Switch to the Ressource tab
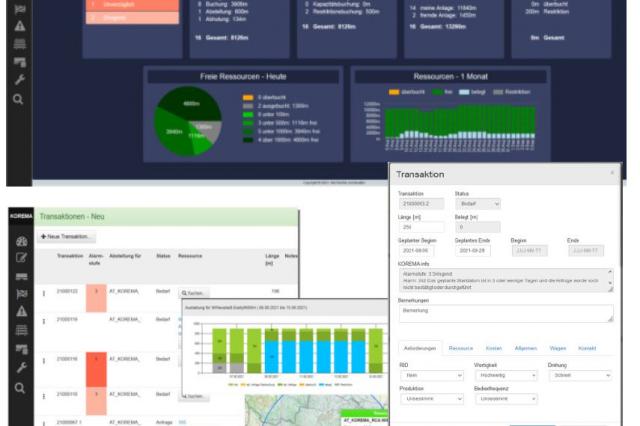This screenshot has width=640, height=426. tap(461, 348)
